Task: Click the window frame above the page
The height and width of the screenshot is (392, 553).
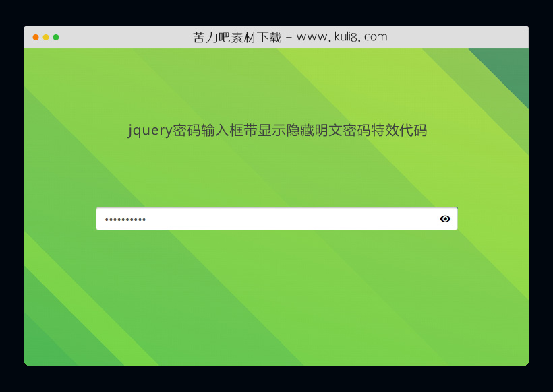Action: pyautogui.click(x=276, y=36)
